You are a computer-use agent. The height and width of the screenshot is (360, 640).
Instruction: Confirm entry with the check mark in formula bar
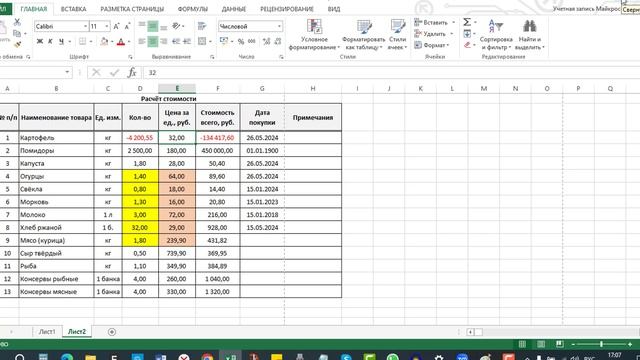114,73
